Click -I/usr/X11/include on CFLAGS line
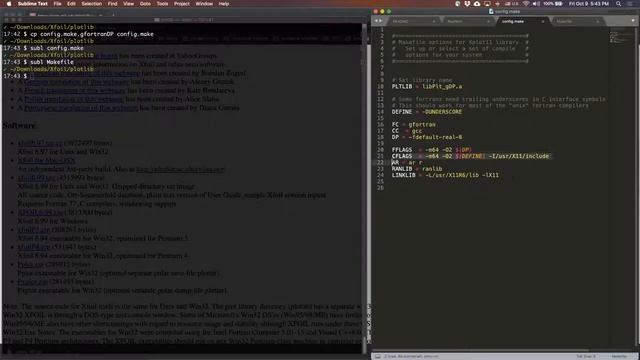Image resolution: width=640 pixels, height=360 pixels. pyautogui.click(x=519, y=156)
